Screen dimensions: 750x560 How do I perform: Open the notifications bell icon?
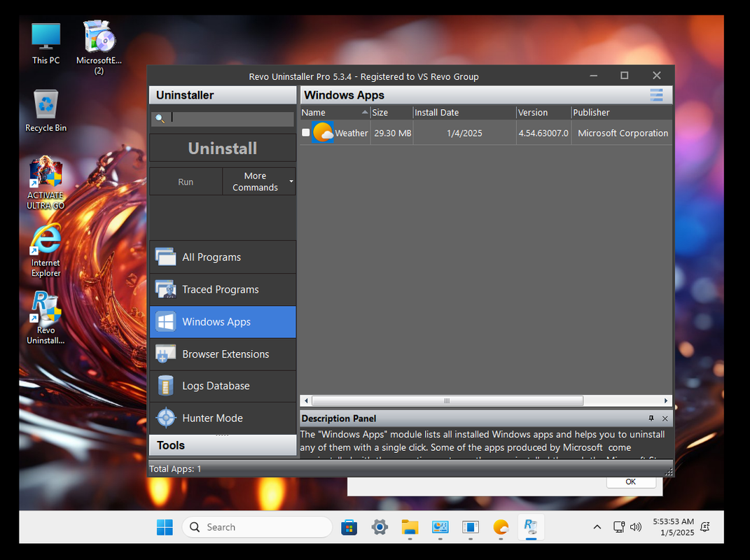pos(704,527)
